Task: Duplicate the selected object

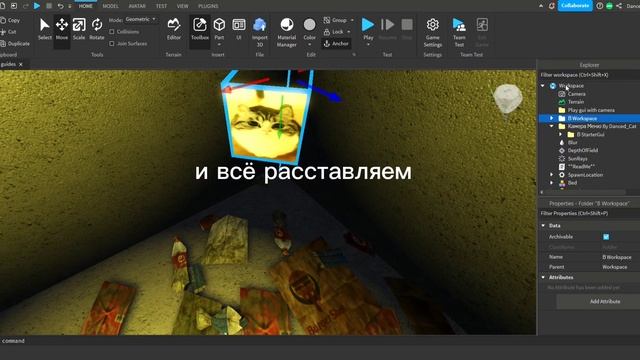Action: pos(15,43)
